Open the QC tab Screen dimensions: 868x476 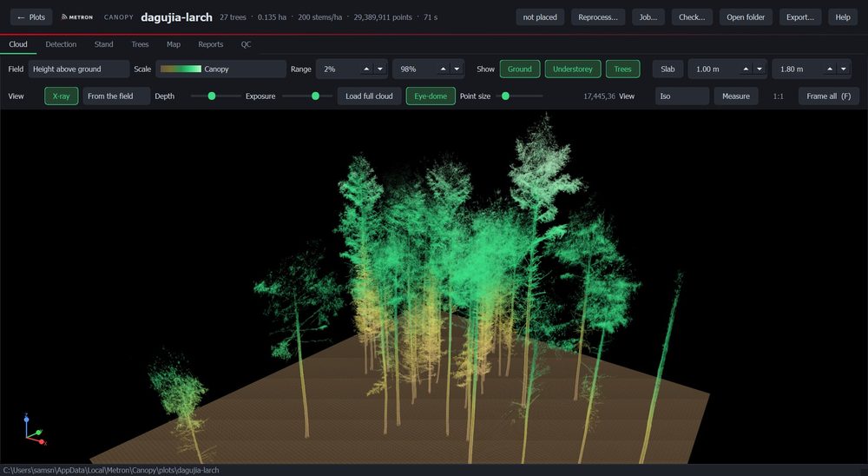click(x=246, y=44)
